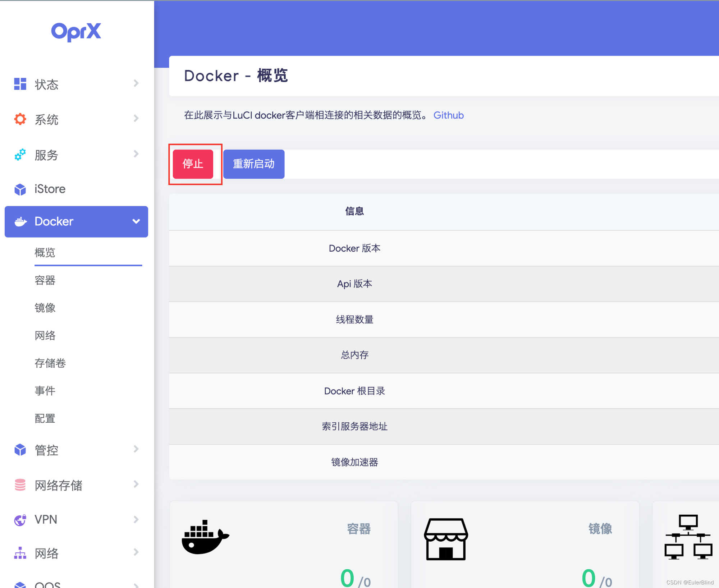The width and height of the screenshot is (719, 588).
Task: Expand the 网络存储 menu chevron
Action: click(x=136, y=484)
